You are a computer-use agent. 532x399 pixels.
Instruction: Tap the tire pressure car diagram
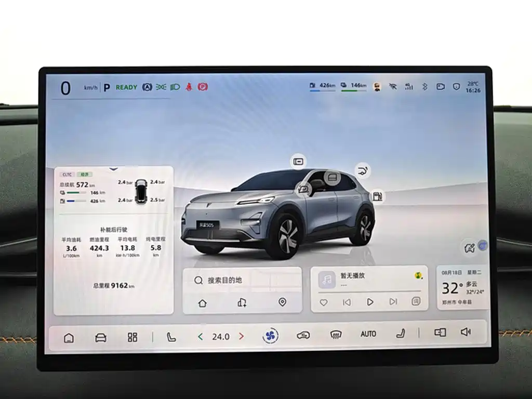point(141,191)
